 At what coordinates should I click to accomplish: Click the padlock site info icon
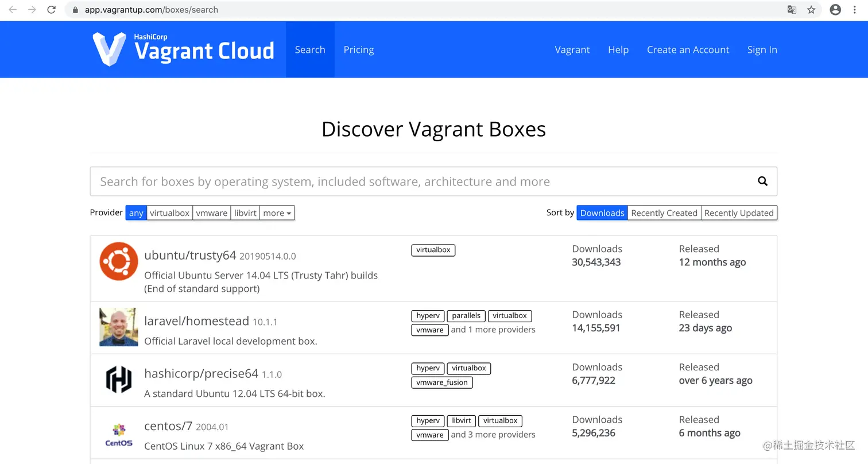pyautogui.click(x=75, y=10)
